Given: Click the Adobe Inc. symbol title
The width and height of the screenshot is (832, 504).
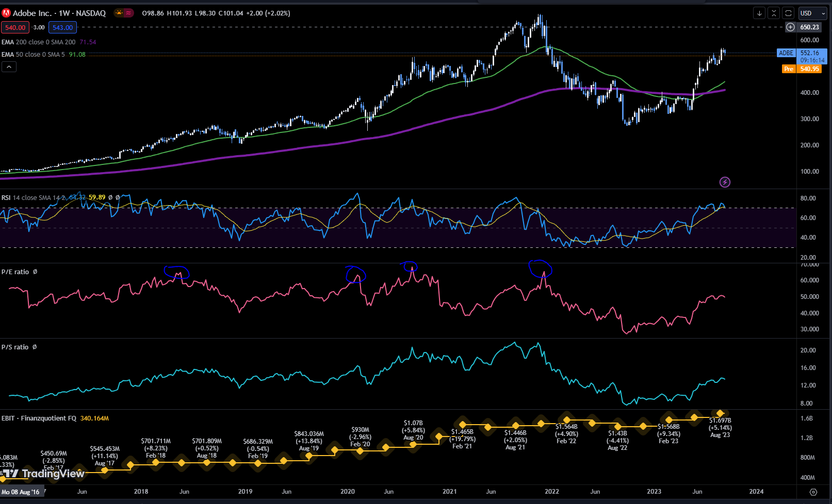Looking at the screenshot, I should [32, 13].
